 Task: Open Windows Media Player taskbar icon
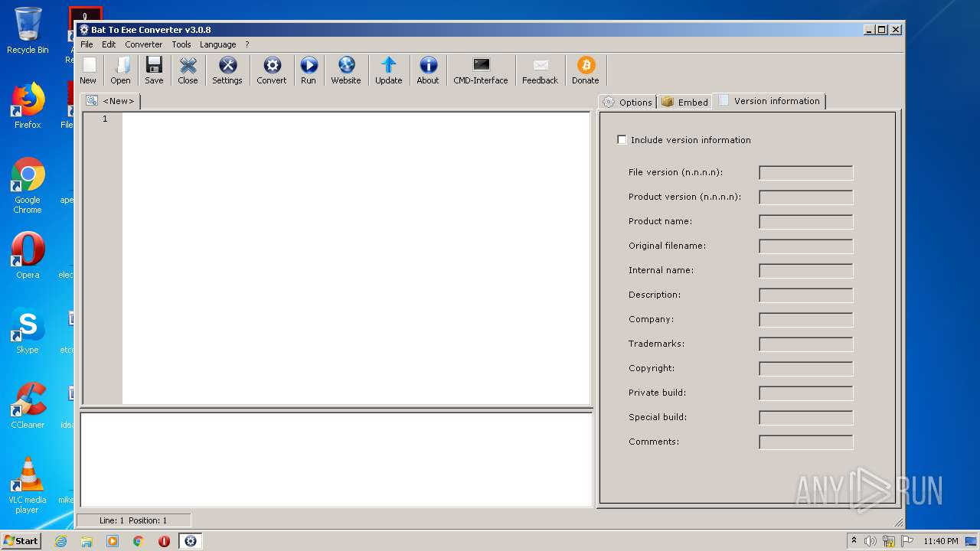click(113, 541)
